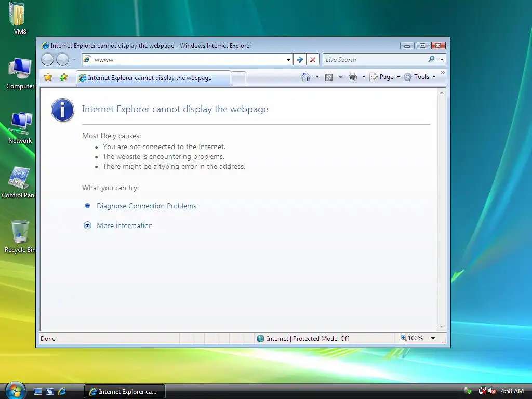Minimize the Internet Explorer window
The image size is (532, 399).
click(407, 46)
